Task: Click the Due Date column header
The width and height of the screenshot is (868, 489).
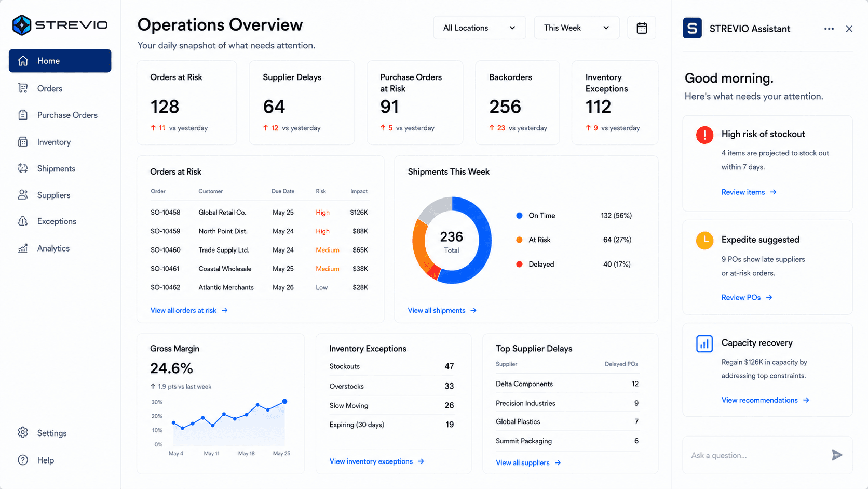Action: click(283, 191)
